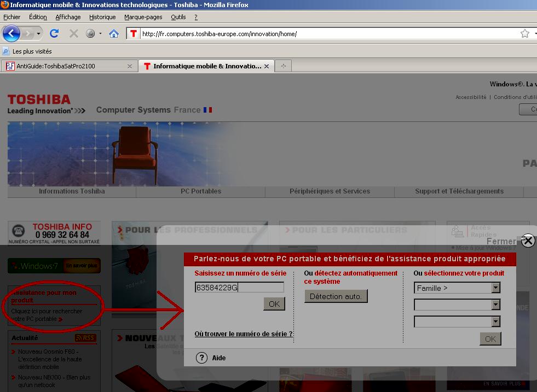Go back with the blue Back arrow
This screenshot has width=537, height=392.
click(x=11, y=33)
